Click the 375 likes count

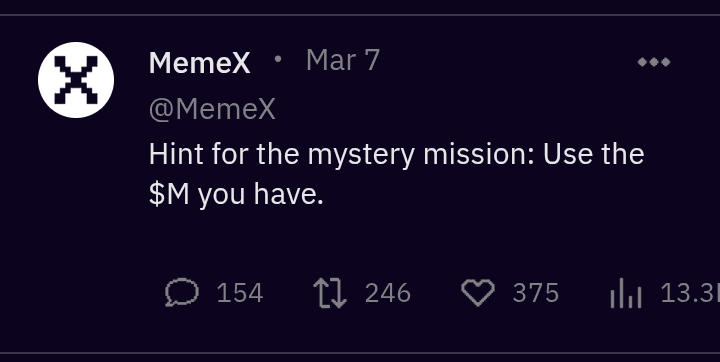[536, 293]
